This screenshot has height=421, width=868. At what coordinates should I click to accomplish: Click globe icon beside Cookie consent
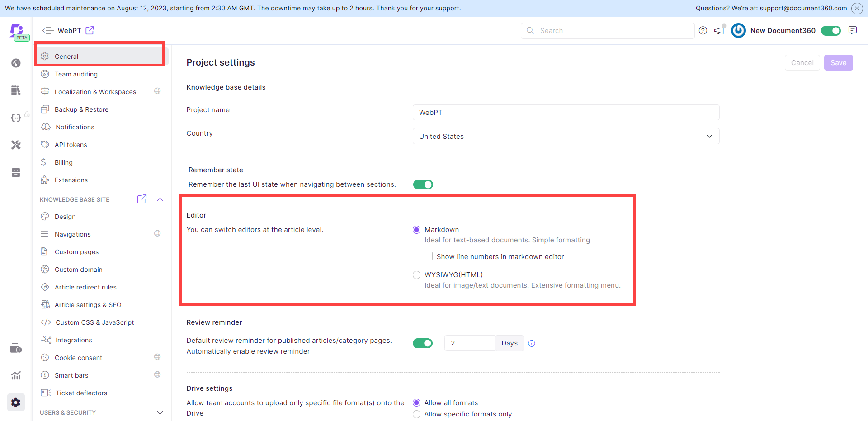[x=157, y=357]
